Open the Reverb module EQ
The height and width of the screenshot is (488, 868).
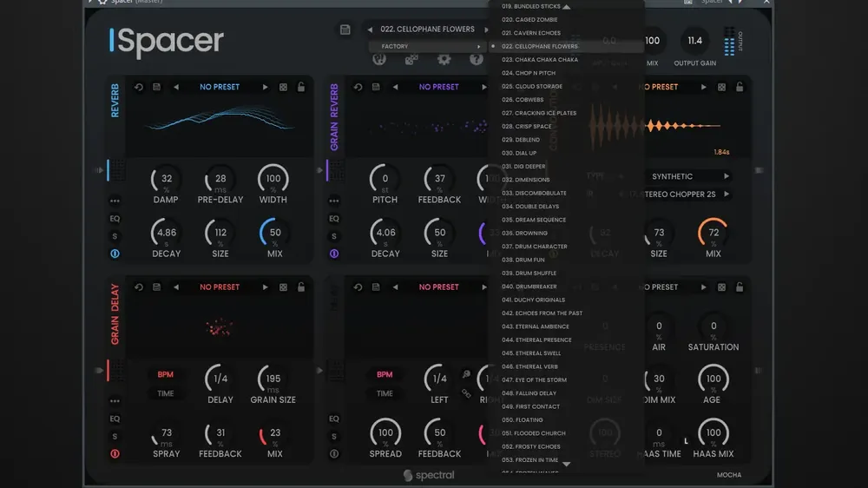point(115,218)
